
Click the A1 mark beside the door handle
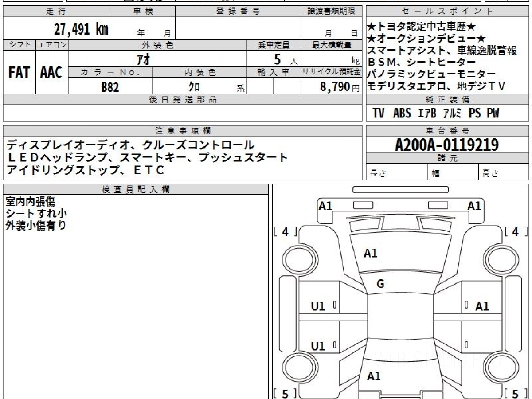click(x=482, y=306)
